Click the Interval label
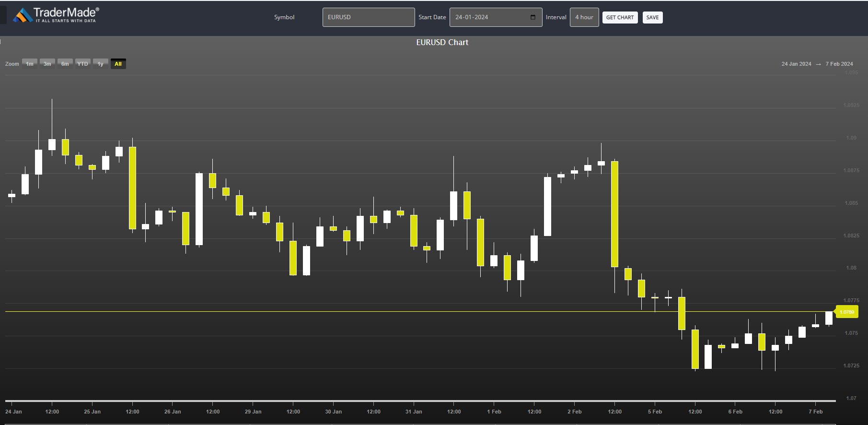 pos(556,17)
